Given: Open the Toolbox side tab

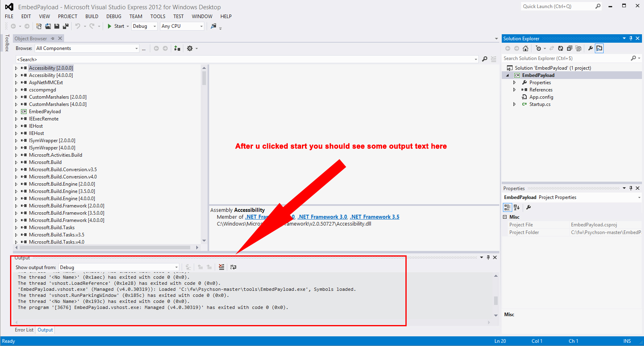Looking at the screenshot, I should tap(7, 43).
